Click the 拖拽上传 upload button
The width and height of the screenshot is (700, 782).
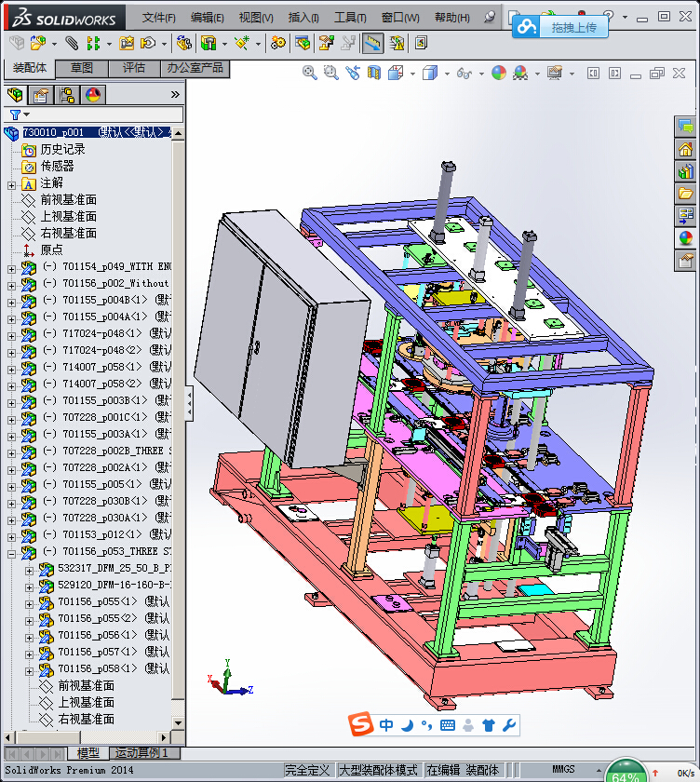(559, 27)
